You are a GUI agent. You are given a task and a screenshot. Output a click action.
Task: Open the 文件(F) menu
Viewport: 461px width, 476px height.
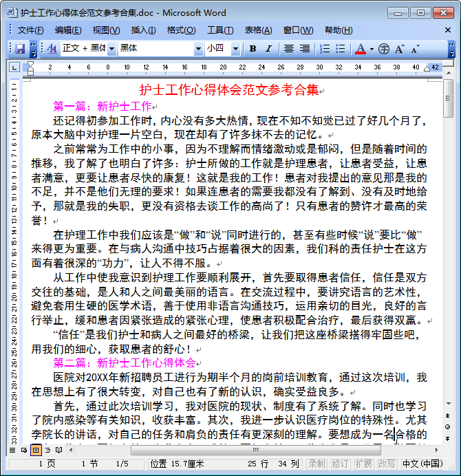(30, 30)
